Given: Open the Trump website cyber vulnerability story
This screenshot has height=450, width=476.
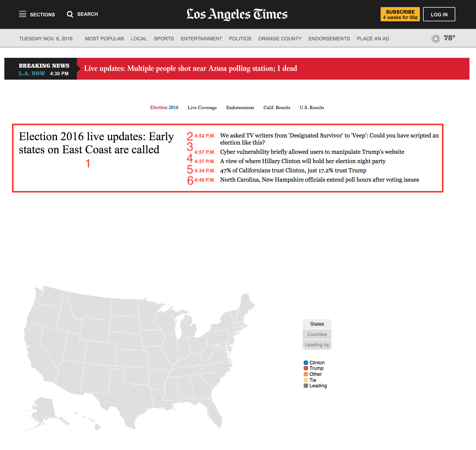Looking at the screenshot, I should (312, 152).
